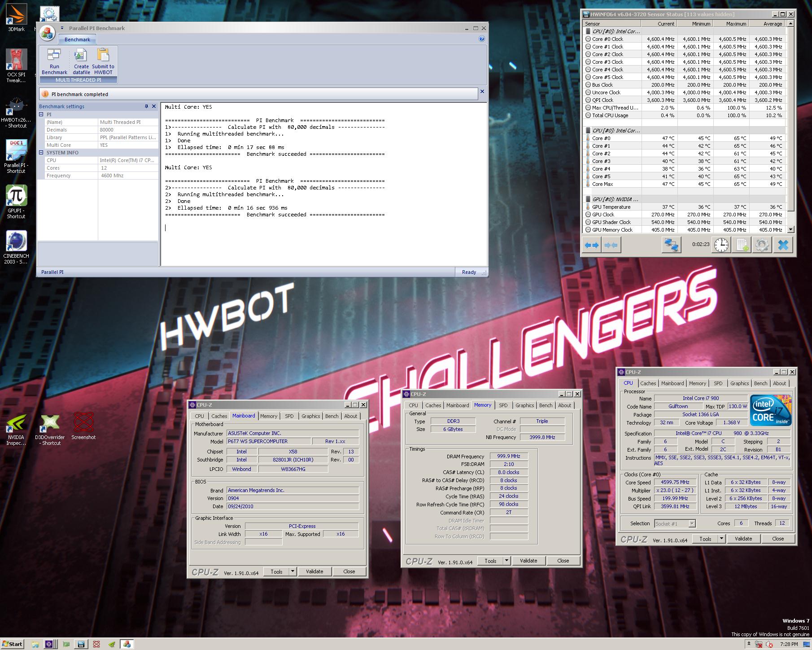Reset HWiNFO clock timer button
812x650 pixels.
coord(721,245)
